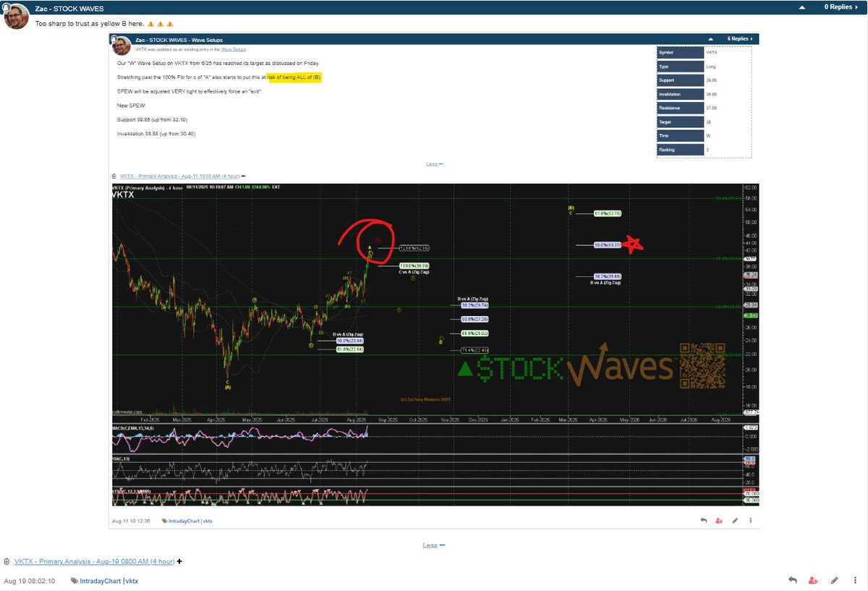Collapse the outer Zac - STOCK WAVES post arrow
Image resolution: width=868 pixels, height=591 pixels.
pos(801,7)
